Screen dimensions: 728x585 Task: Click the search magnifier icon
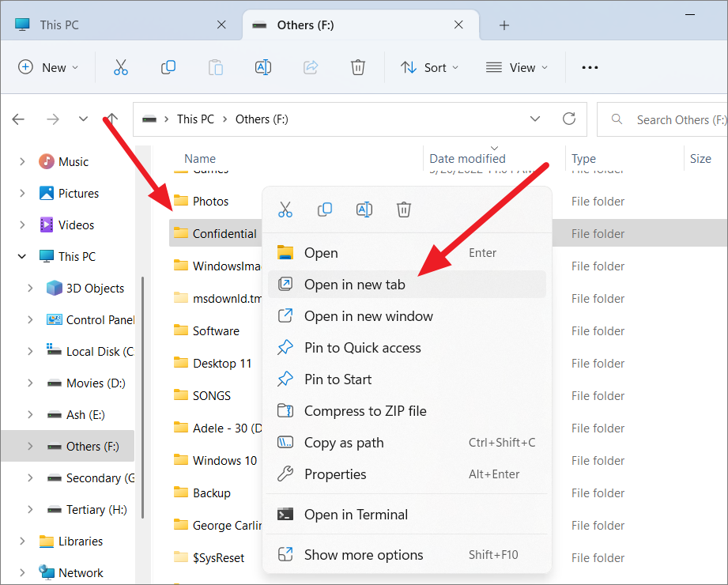coord(617,119)
